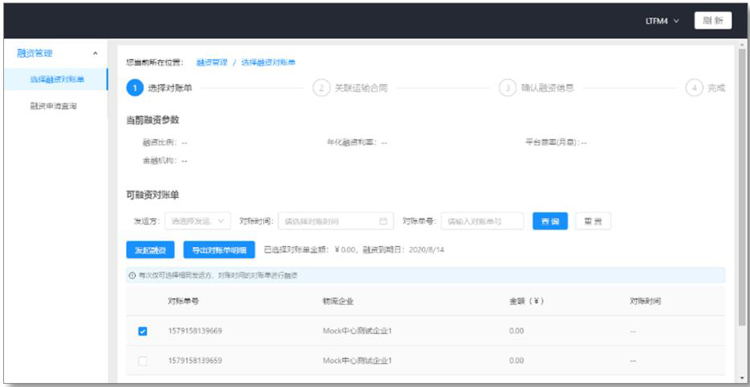The height and width of the screenshot is (387, 750).
Task: Click 对账单号 column header
Action: (184, 301)
